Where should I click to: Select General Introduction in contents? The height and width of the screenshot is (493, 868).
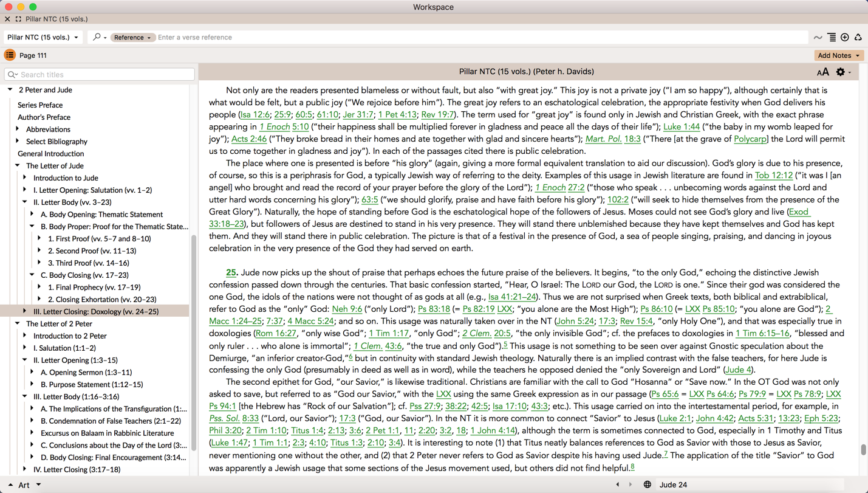(50, 154)
